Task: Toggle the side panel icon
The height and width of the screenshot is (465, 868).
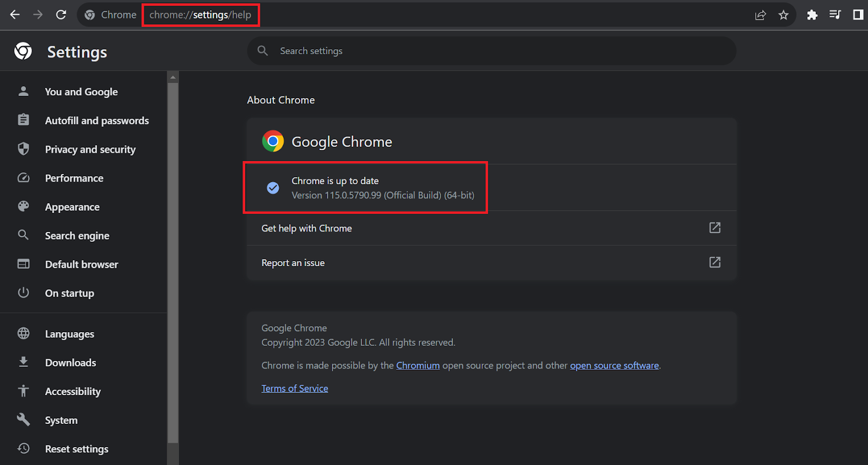Action: 858,15
